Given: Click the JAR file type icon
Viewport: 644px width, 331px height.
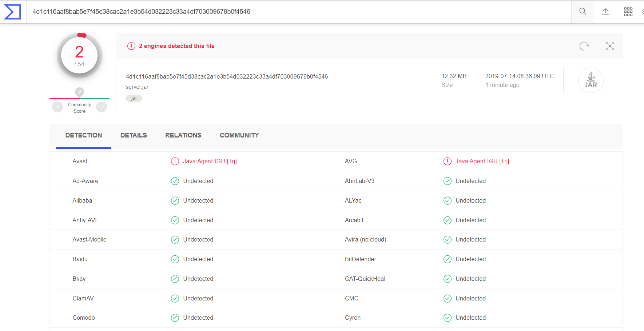Looking at the screenshot, I should (x=591, y=80).
